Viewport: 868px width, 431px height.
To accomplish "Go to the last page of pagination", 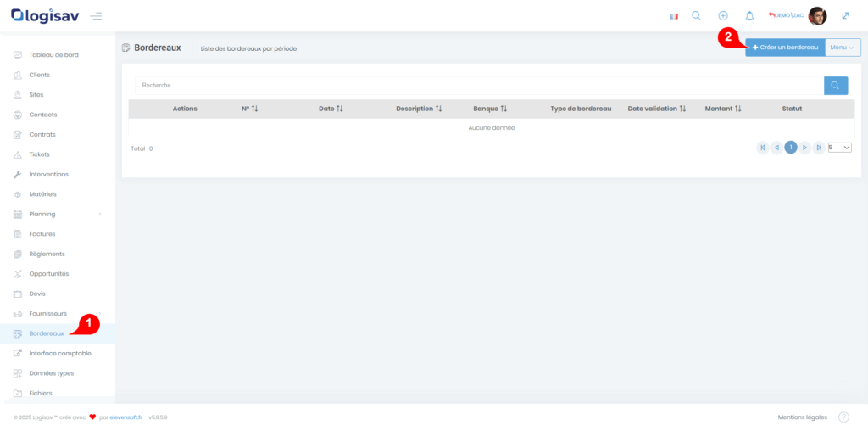I will coord(819,148).
